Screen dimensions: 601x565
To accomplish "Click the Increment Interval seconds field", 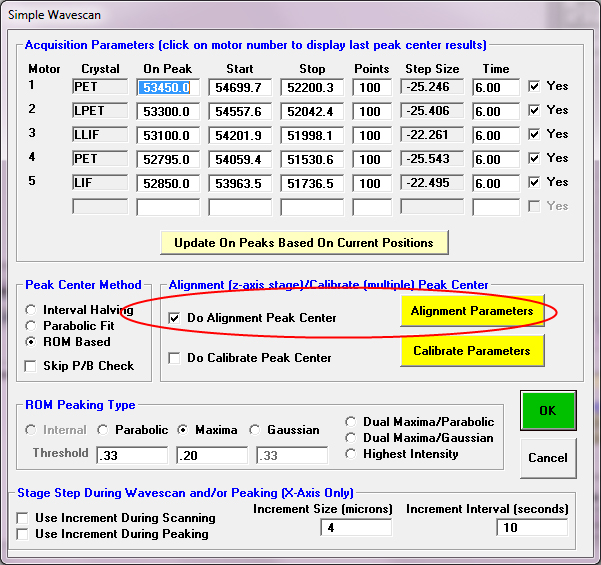I will [x=531, y=527].
